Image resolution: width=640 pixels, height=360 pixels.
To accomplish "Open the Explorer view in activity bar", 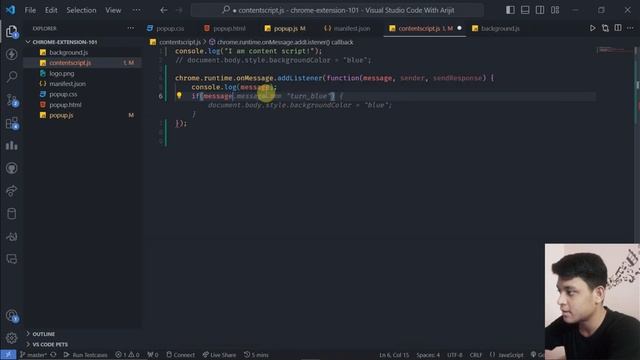I will click(11, 31).
